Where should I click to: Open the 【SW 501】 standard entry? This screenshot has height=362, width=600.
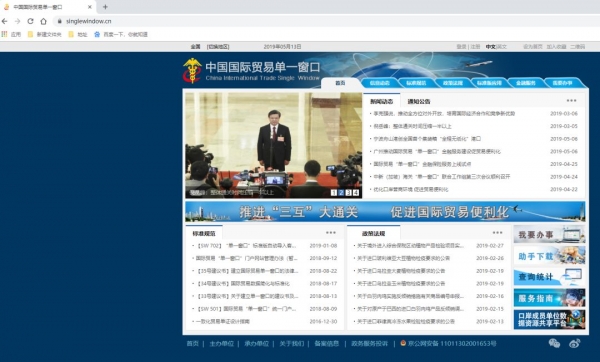pos(246,309)
